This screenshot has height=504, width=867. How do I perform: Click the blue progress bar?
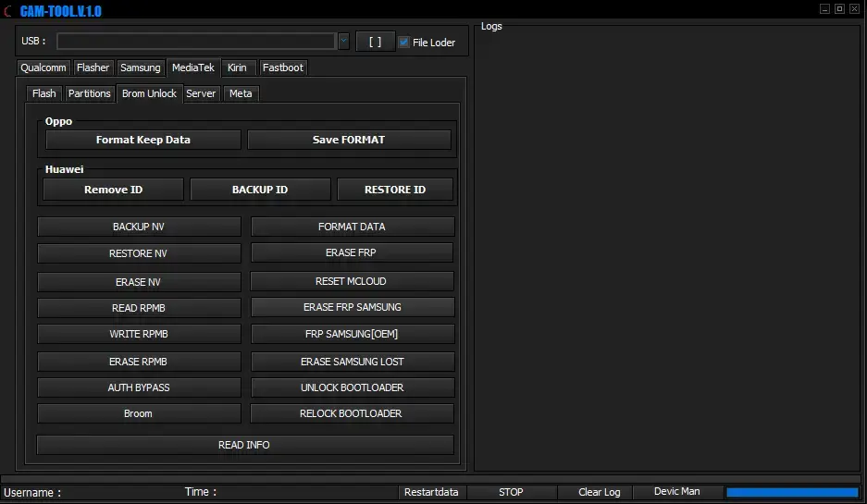(792, 492)
